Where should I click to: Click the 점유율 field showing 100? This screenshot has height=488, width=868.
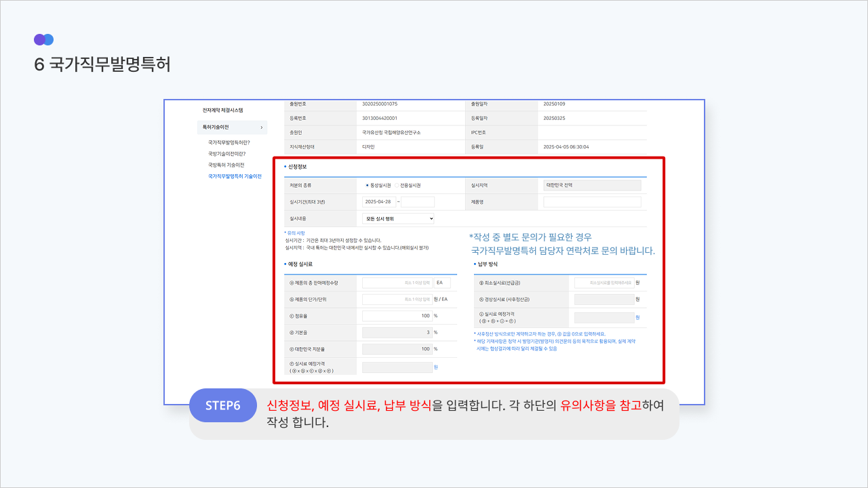[397, 316]
